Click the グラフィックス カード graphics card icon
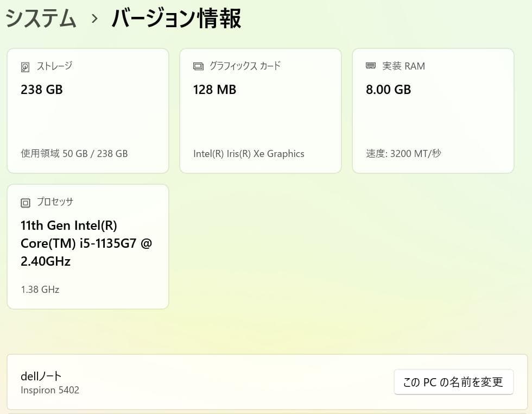 pos(198,66)
